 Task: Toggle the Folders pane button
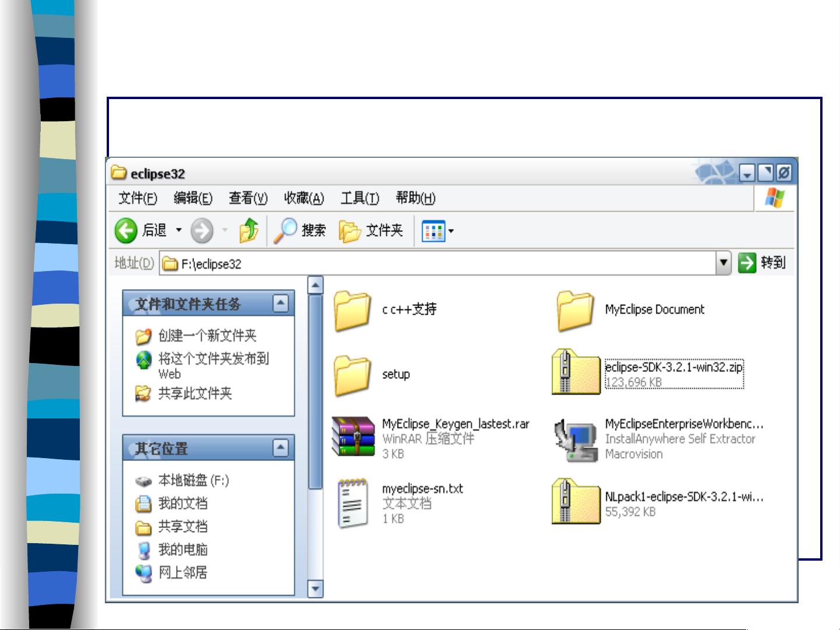371,231
